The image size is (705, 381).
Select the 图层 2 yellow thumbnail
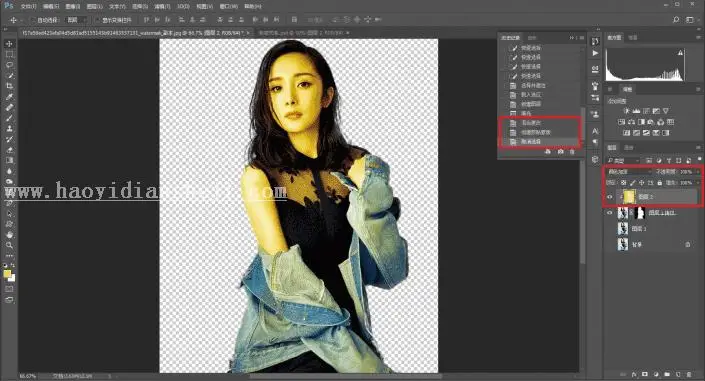628,197
